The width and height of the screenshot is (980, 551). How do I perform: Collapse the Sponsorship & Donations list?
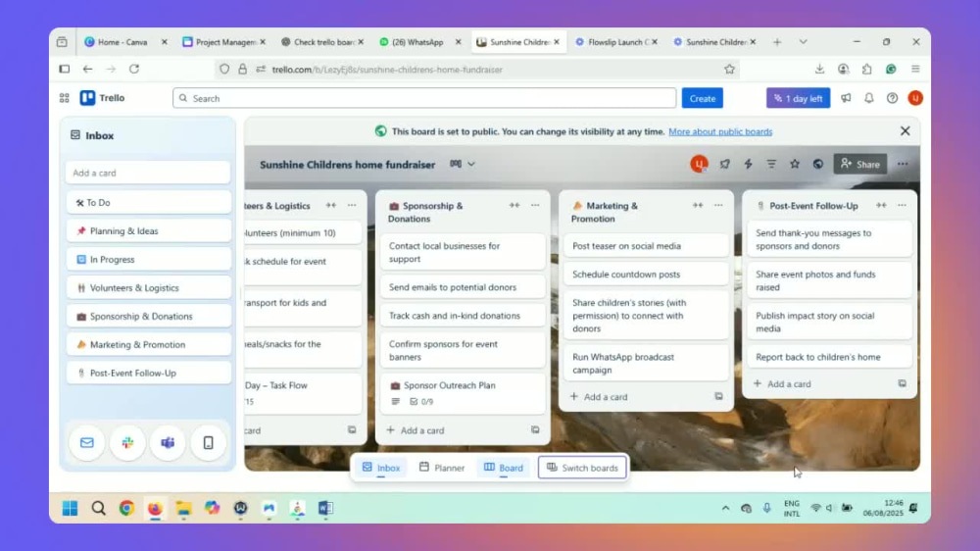pyautogui.click(x=514, y=205)
